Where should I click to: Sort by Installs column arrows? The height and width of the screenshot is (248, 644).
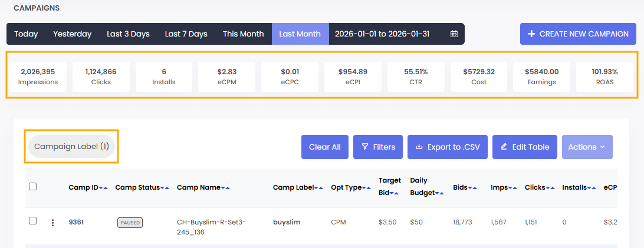pyautogui.click(x=591, y=188)
